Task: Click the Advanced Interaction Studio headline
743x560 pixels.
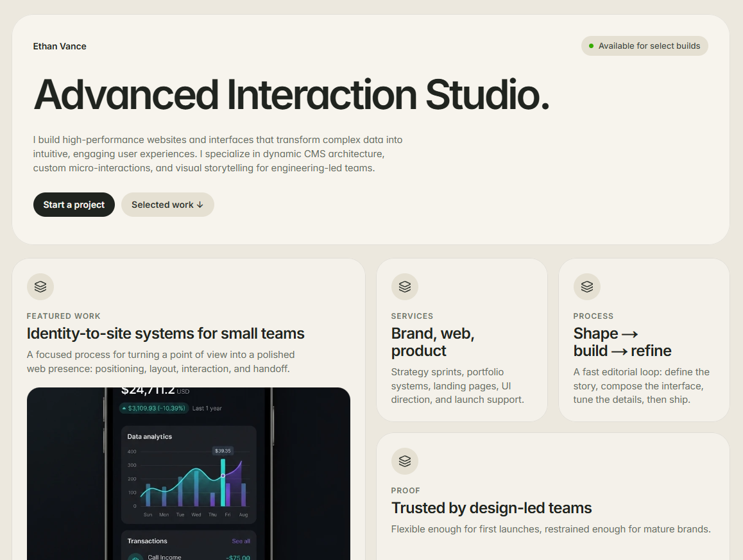Action: coord(291,95)
